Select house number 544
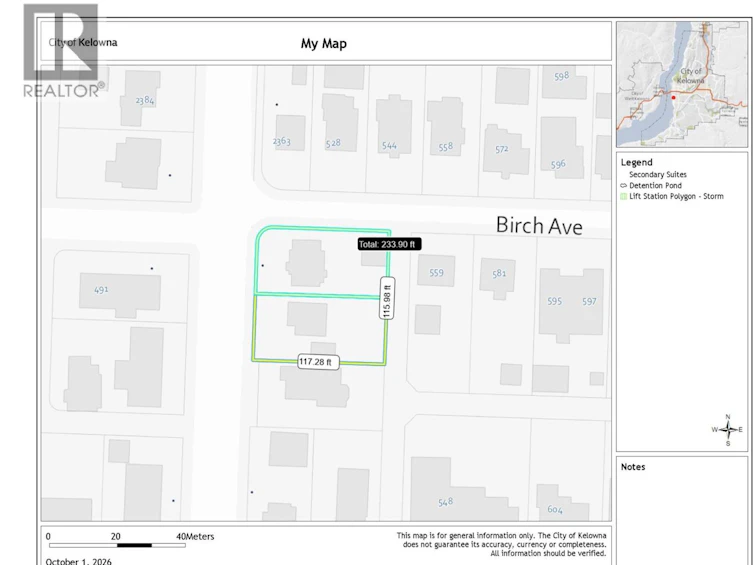753x565 pixels. coord(389,145)
